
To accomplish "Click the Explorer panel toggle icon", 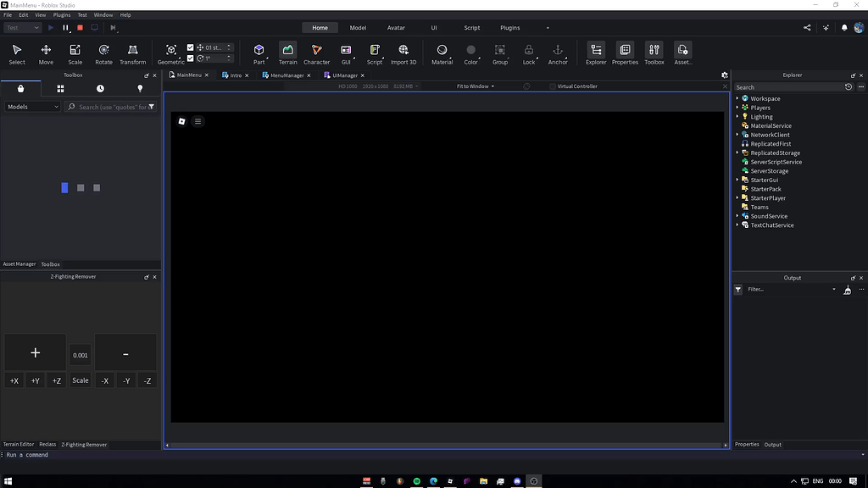I will click(x=596, y=54).
